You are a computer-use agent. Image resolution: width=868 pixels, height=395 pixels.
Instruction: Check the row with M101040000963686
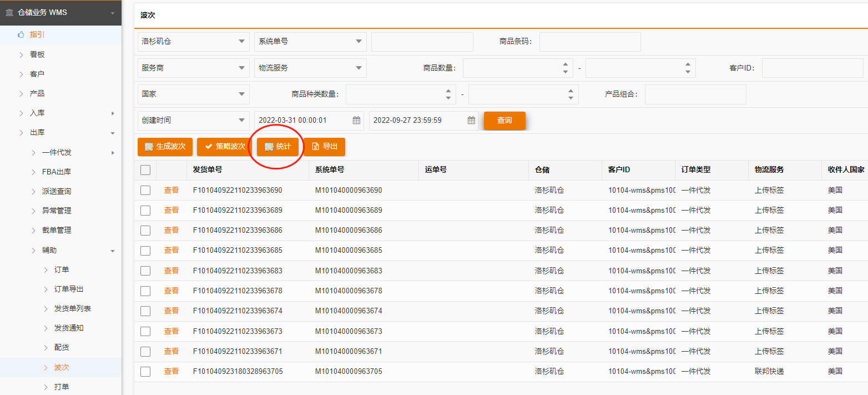(x=145, y=230)
